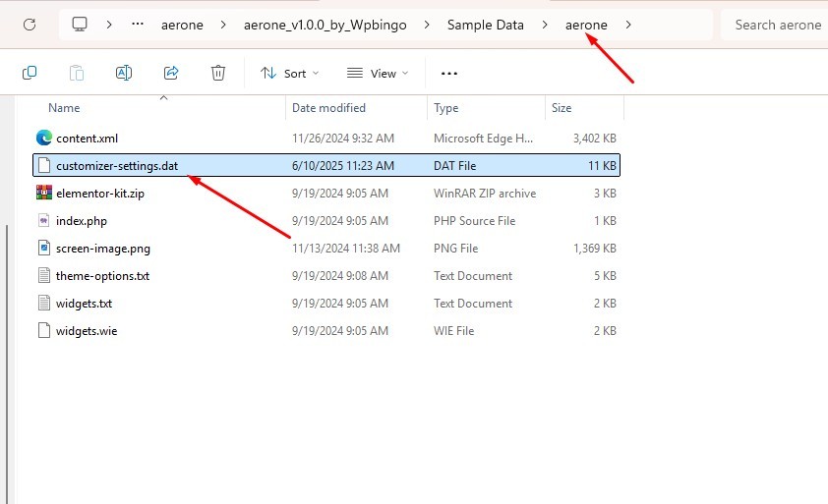Click the last aerone breadcrumb folder

point(586,25)
